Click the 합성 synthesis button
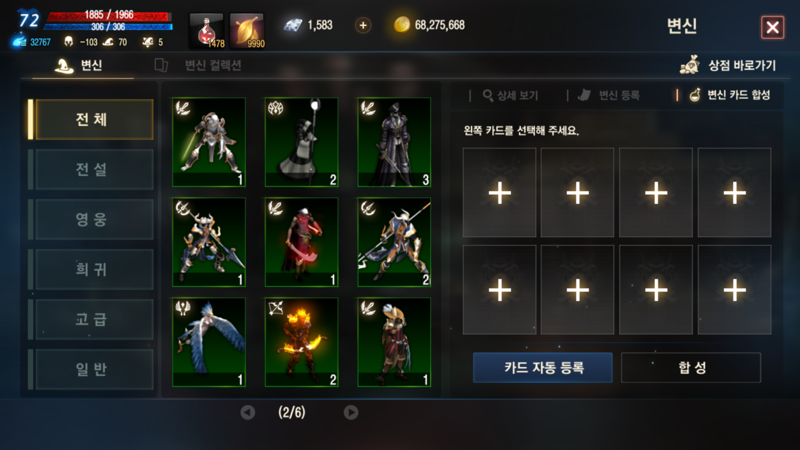 (691, 367)
